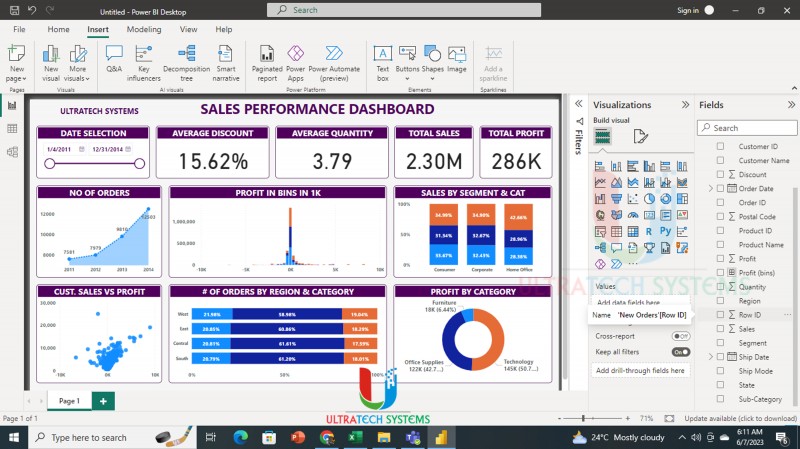Pick the pie chart visual icon
This screenshot has width=800, height=449.
click(649, 198)
